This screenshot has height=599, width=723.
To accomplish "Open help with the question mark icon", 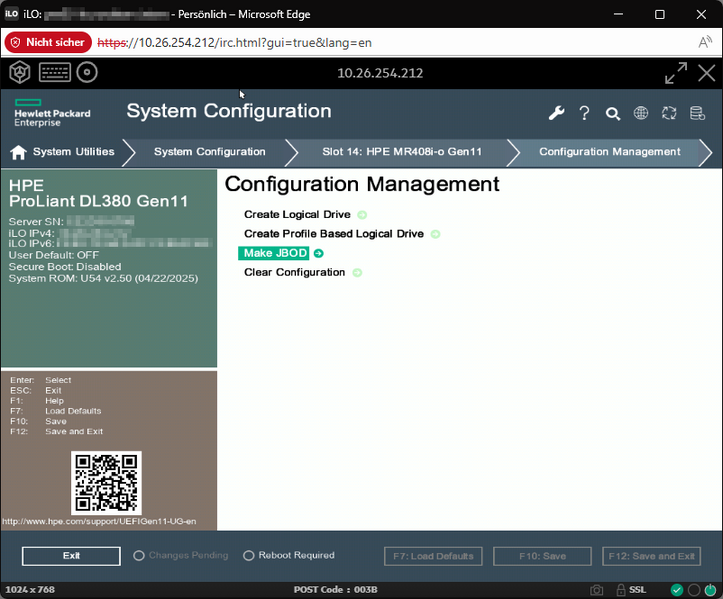I will [x=584, y=113].
